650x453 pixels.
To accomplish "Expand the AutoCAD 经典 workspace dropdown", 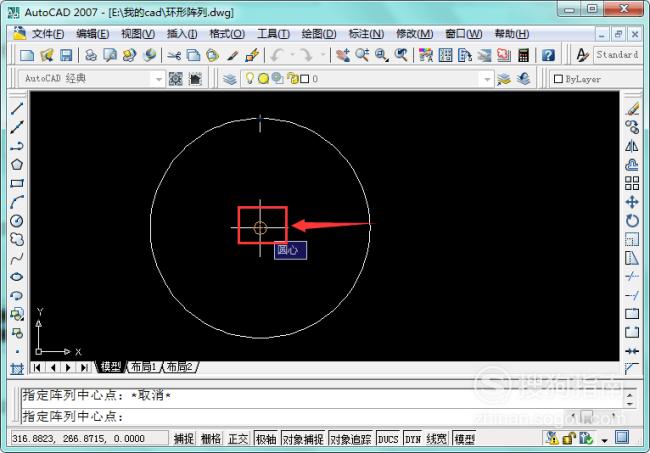I will point(158,79).
